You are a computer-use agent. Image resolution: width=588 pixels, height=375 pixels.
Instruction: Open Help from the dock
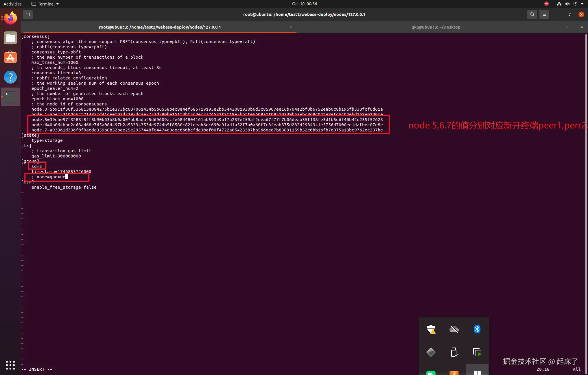(x=10, y=77)
